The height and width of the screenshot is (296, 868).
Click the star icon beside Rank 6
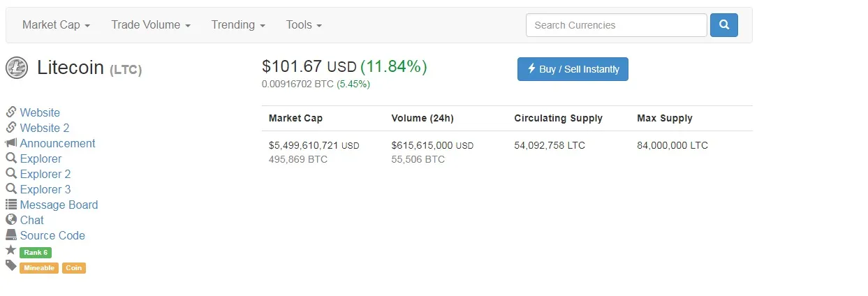(x=10, y=250)
